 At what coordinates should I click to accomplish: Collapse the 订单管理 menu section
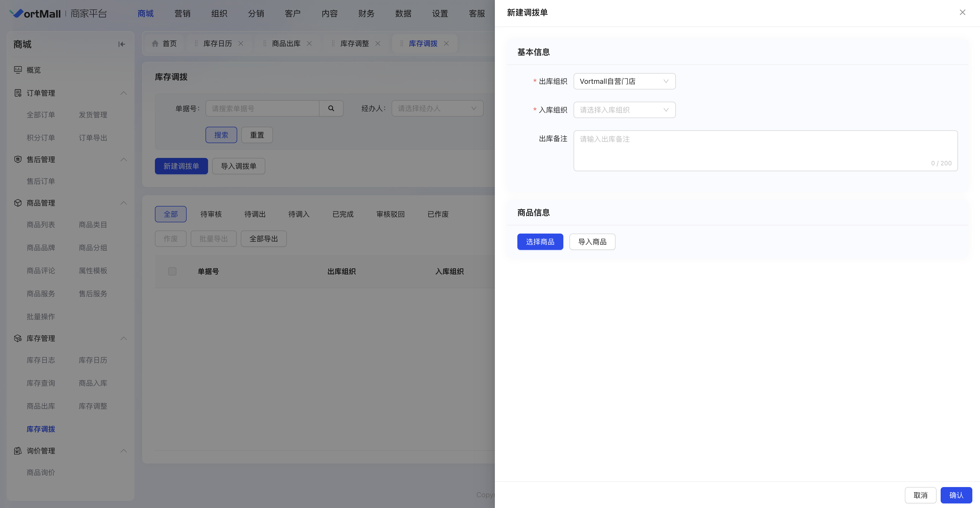tap(124, 93)
